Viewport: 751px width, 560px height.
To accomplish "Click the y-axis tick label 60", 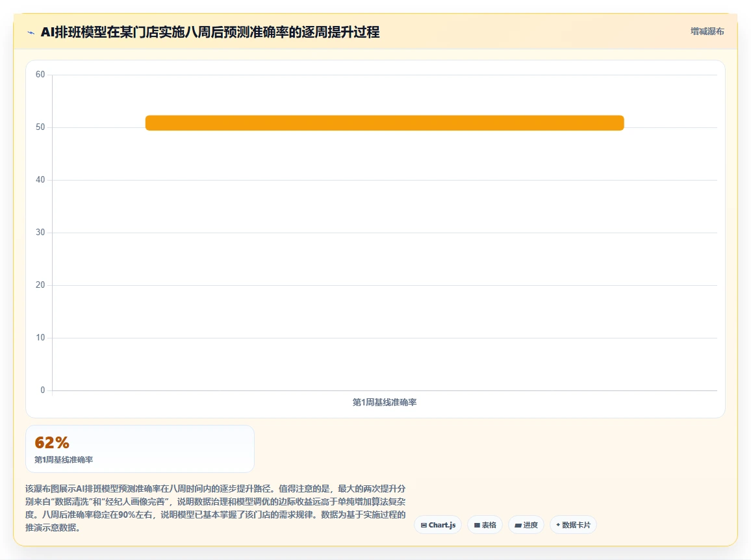I will pos(40,74).
